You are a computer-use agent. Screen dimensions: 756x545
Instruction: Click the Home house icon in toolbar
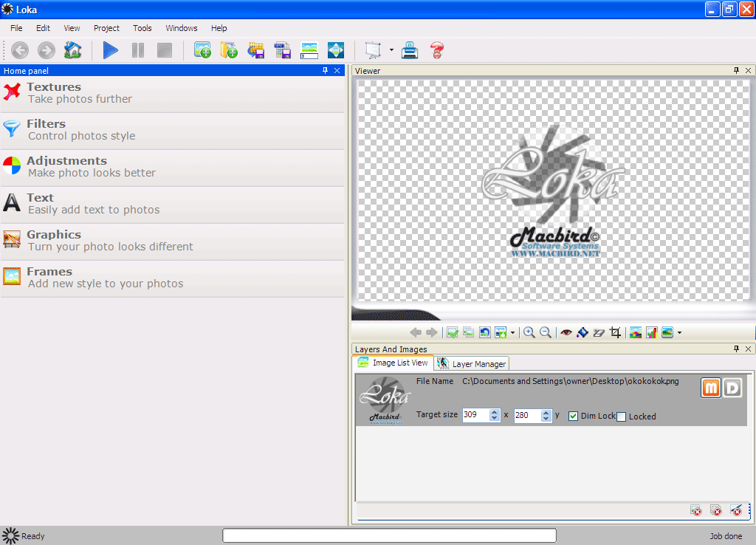[72, 50]
